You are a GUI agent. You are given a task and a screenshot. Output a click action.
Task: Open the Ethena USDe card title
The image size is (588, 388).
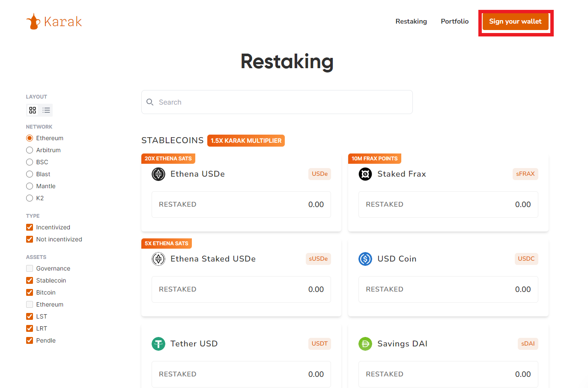pos(197,174)
